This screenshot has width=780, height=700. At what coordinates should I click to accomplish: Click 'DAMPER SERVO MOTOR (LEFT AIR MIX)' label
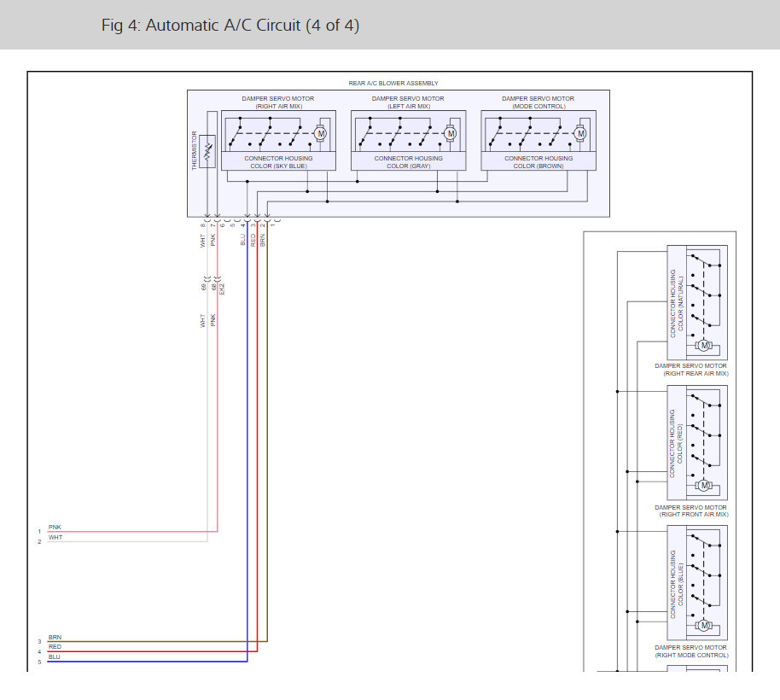click(408, 102)
